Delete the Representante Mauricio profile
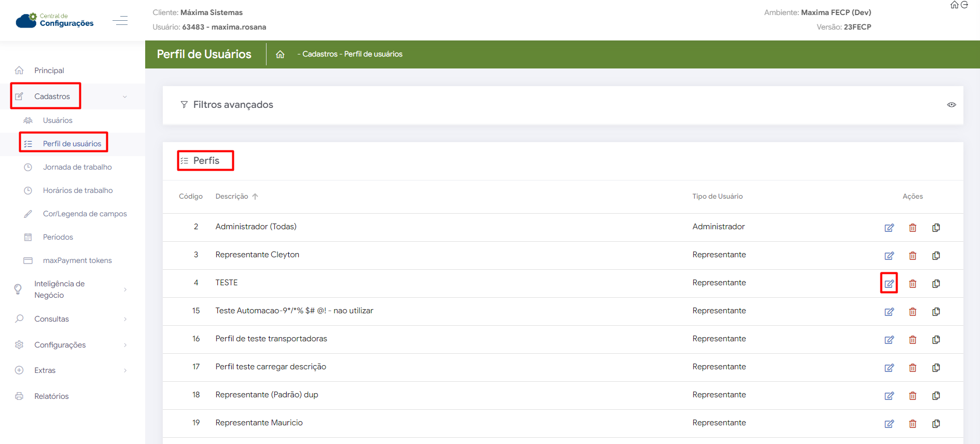The height and width of the screenshot is (444, 980). coord(913,424)
